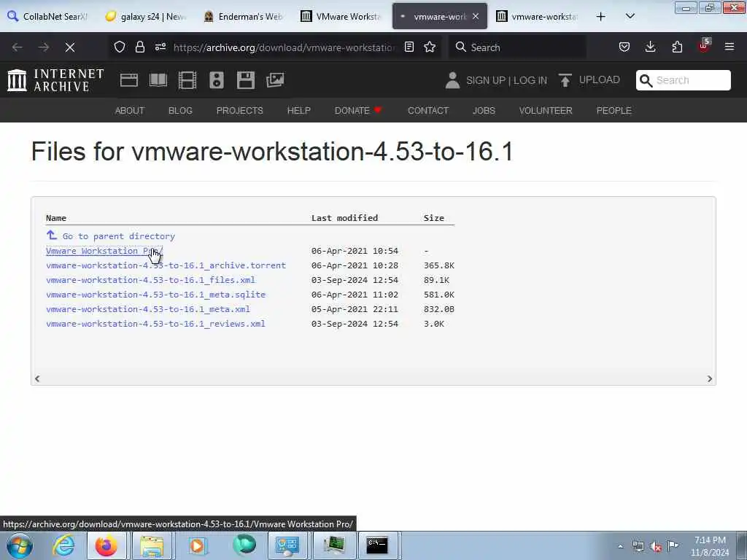
Task: Open the Vmware Workstation Pro/ folder link
Action: (104, 251)
